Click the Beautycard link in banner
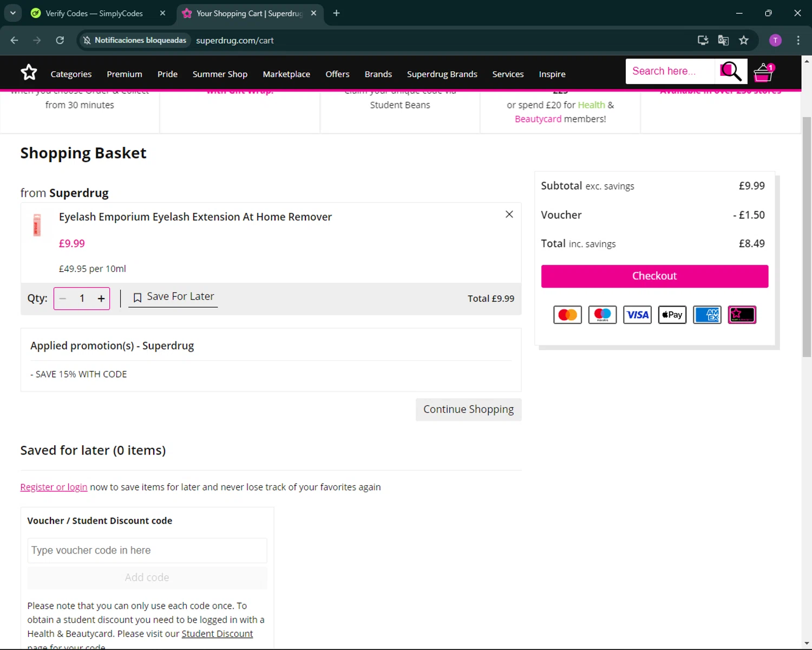 [x=538, y=119]
